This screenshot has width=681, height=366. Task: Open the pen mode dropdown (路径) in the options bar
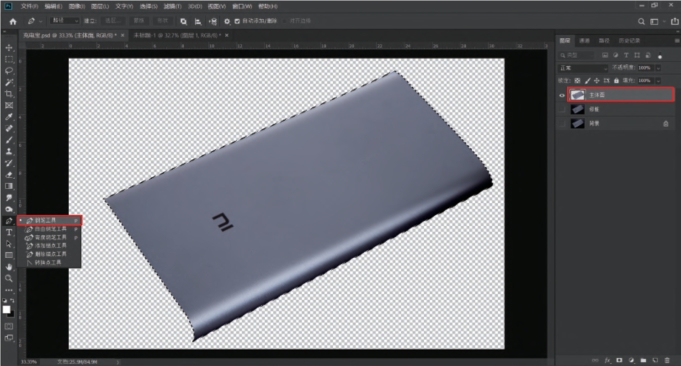click(65, 21)
